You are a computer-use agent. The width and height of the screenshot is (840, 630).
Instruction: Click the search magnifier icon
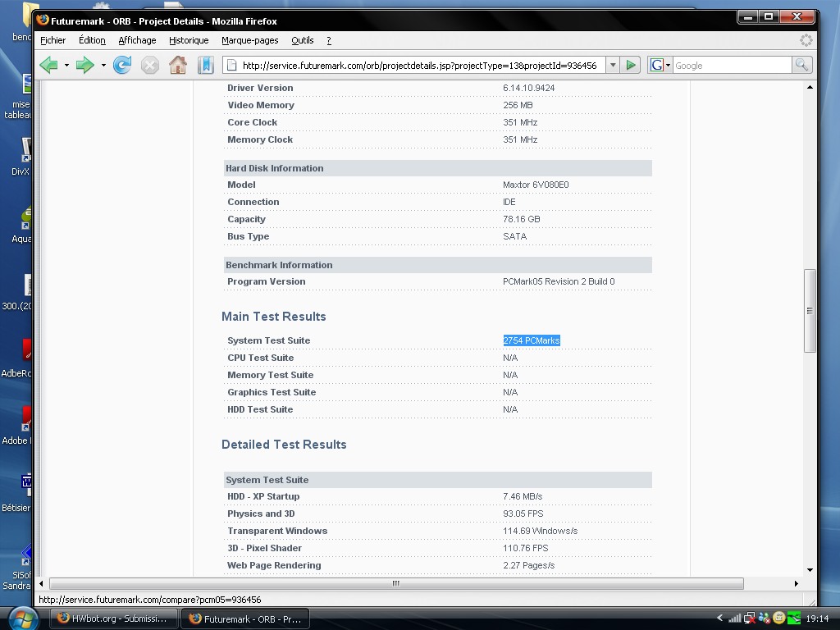(801, 66)
